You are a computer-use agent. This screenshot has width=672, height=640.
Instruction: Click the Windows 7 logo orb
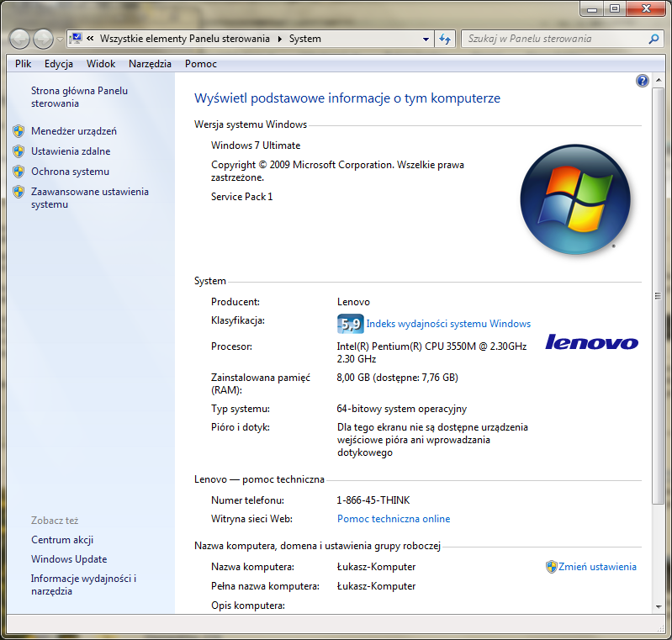tap(575, 199)
